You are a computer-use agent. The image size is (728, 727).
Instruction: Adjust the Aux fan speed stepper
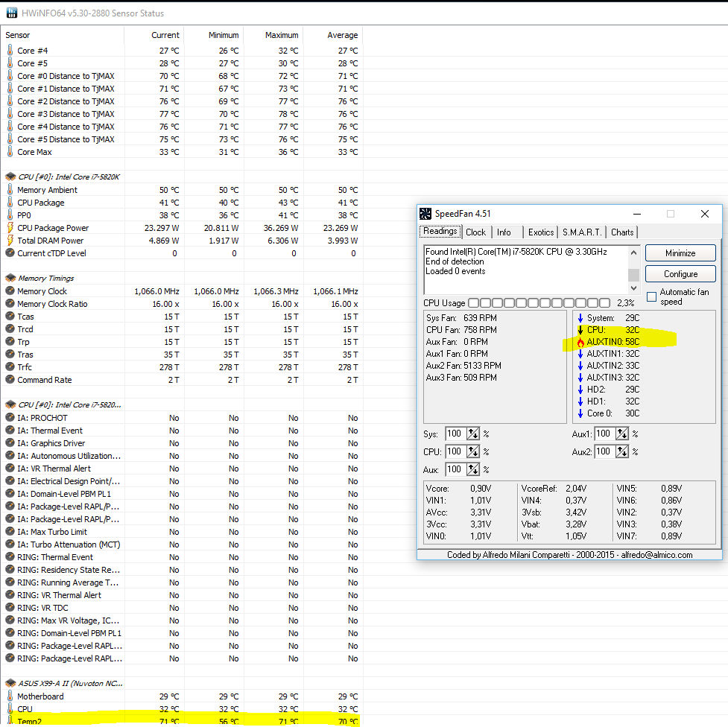click(x=472, y=469)
